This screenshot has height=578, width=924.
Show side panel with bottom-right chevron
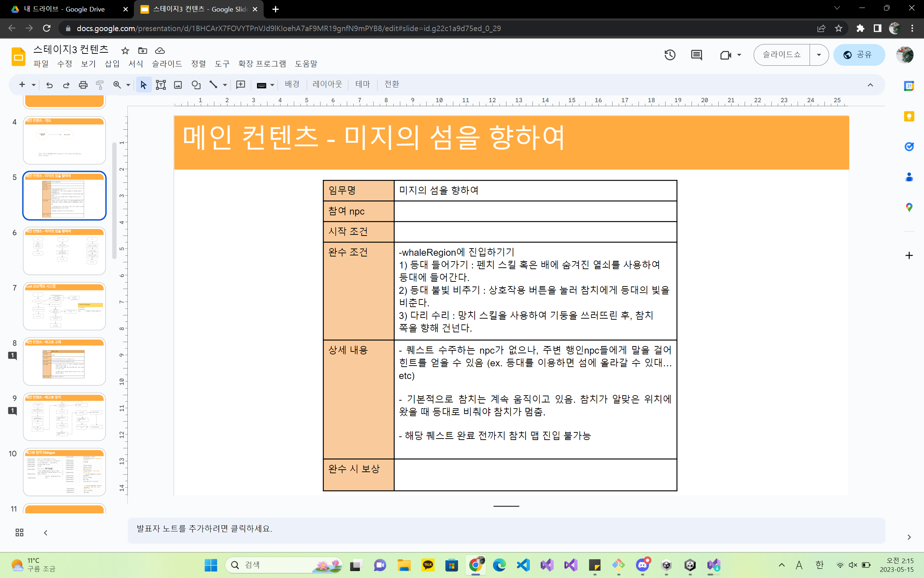[x=909, y=537]
